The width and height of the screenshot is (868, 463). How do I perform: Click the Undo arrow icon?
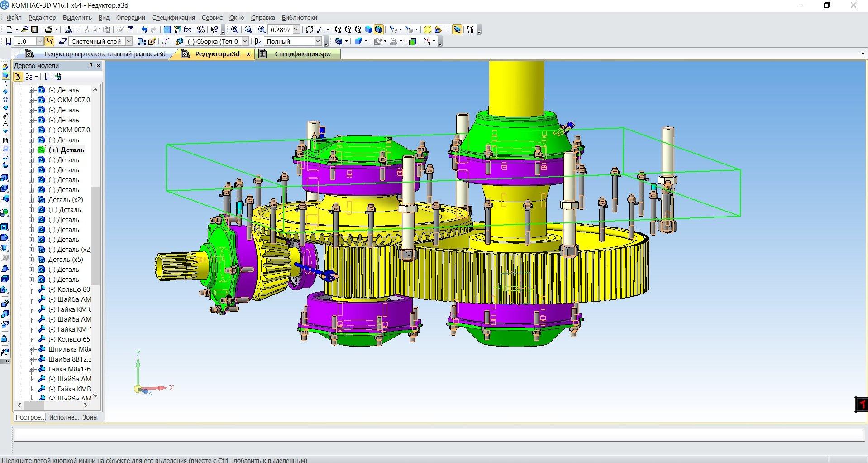click(144, 29)
